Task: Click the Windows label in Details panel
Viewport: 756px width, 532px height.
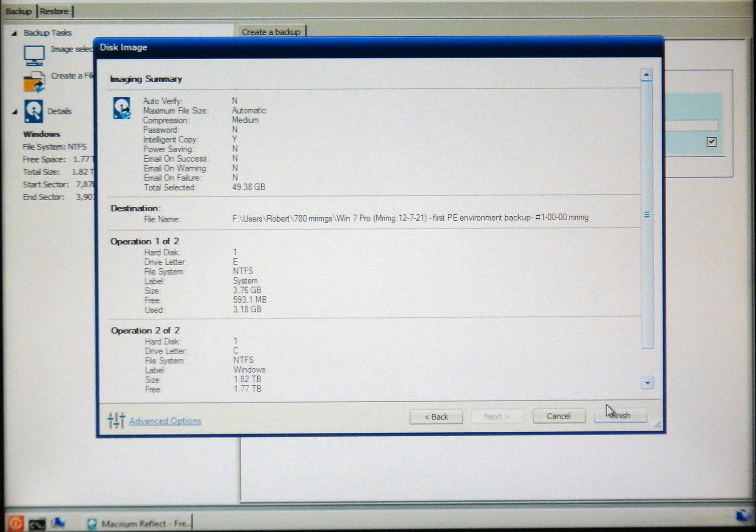Action: [42, 134]
